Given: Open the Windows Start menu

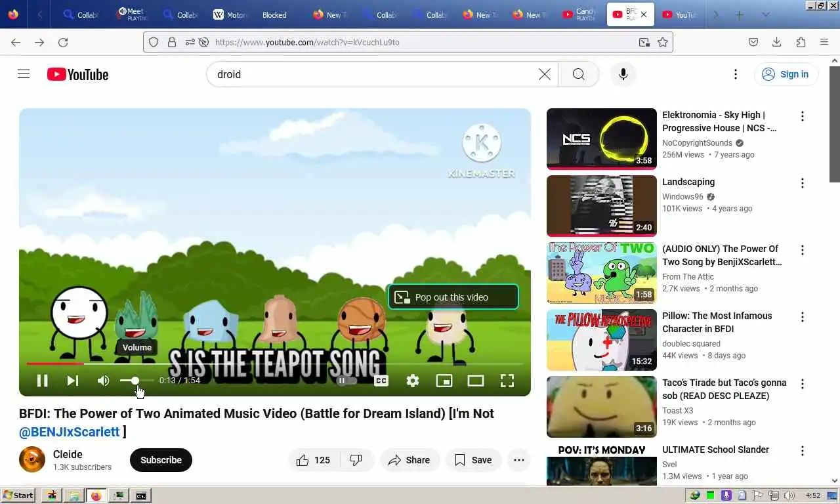Looking at the screenshot, I should (18, 495).
